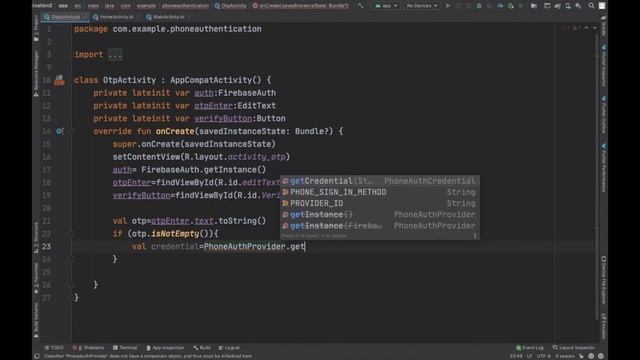640x360 pixels.
Task: Click the OtpActivity breadcrumb in navigation bar
Action: [x=231, y=6]
